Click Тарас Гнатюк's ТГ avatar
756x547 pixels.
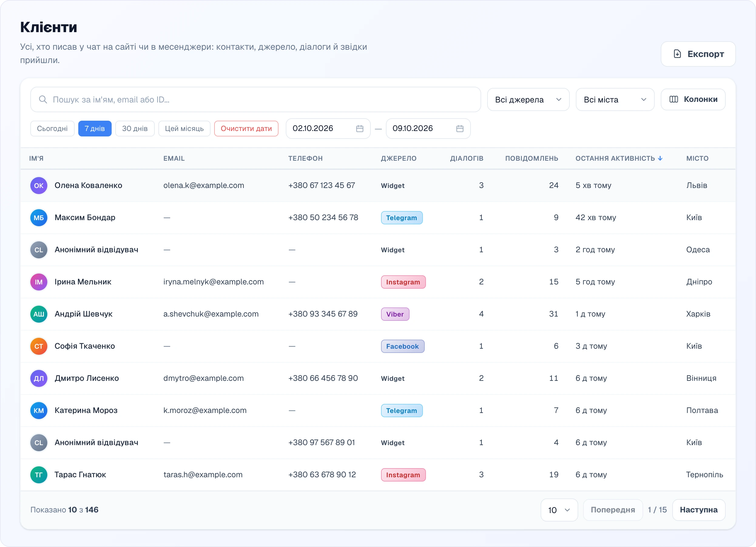click(x=39, y=475)
